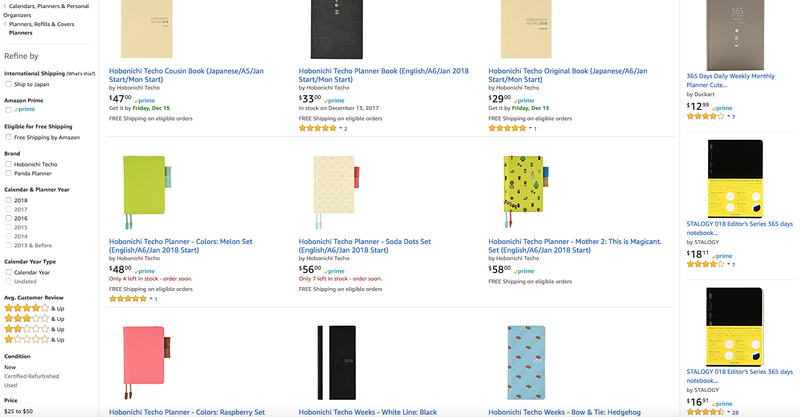This screenshot has height=417, width=800.
Task: Filter by 3 stars & up rating
Action: click(21, 318)
